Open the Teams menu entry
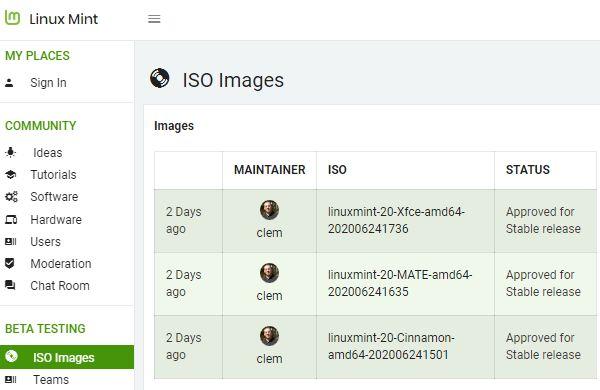This screenshot has width=600, height=390. pos(51,380)
